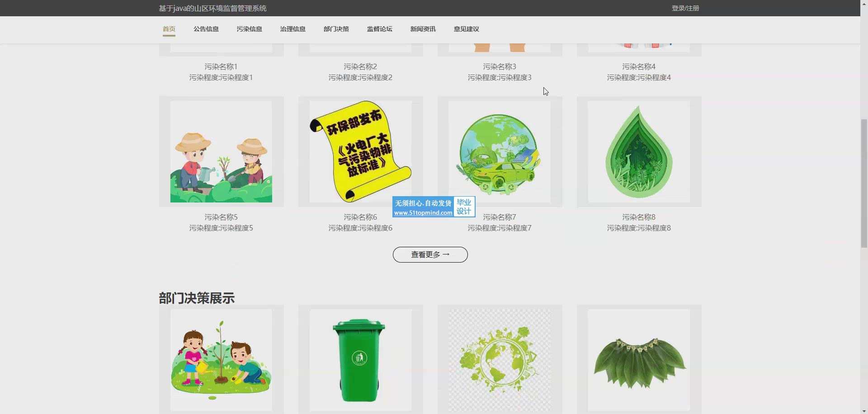The height and width of the screenshot is (414, 868).
Task: Select the children planting tree thumbnail
Action: click(x=221, y=360)
